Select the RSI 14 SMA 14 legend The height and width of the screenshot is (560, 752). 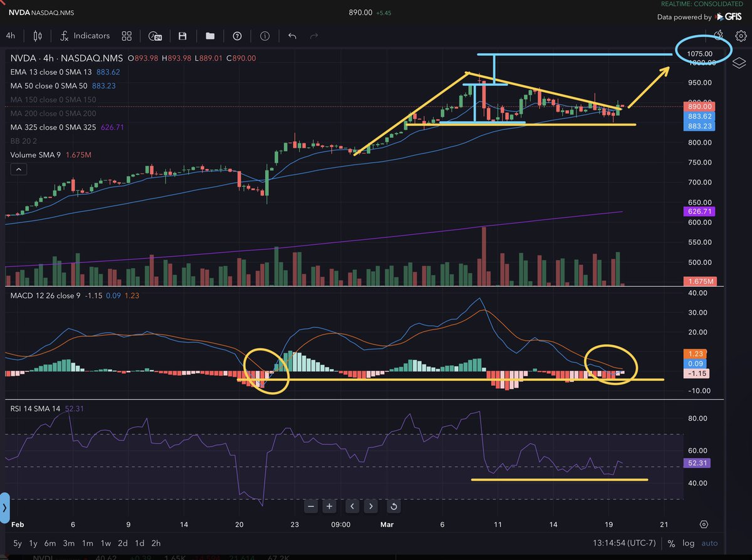point(46,409)
